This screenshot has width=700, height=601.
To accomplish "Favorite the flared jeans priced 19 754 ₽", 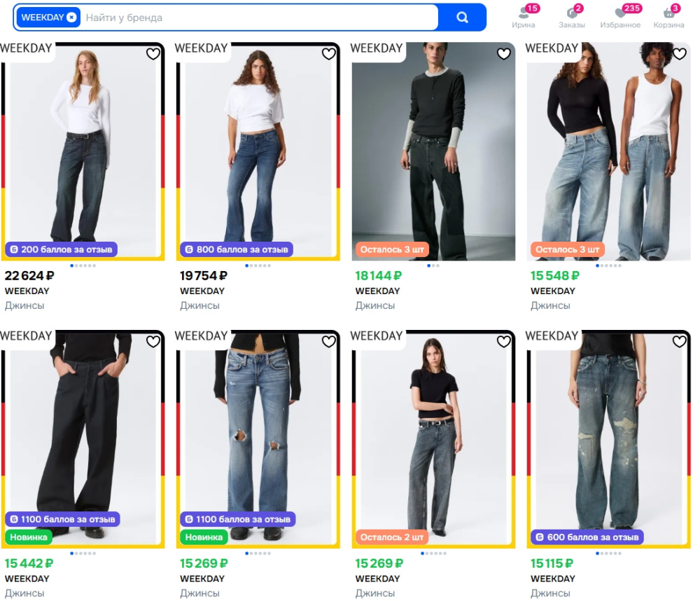I will click(x=328, y=54).
